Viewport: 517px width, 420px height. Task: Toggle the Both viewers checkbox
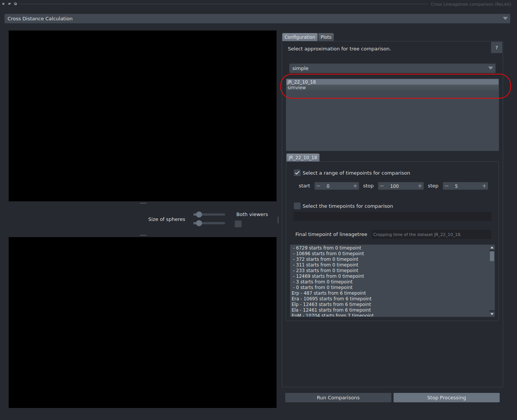pyautogui.click(x=238, y=224)
